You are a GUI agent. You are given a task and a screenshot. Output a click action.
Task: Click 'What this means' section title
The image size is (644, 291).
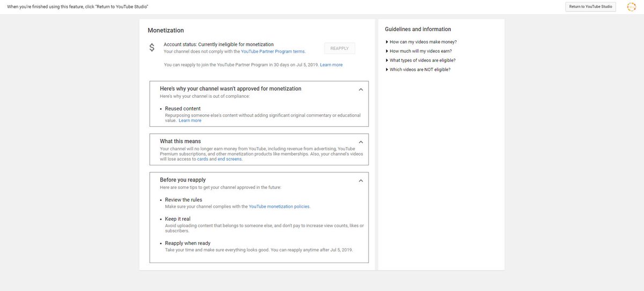[x=180, y=142]
